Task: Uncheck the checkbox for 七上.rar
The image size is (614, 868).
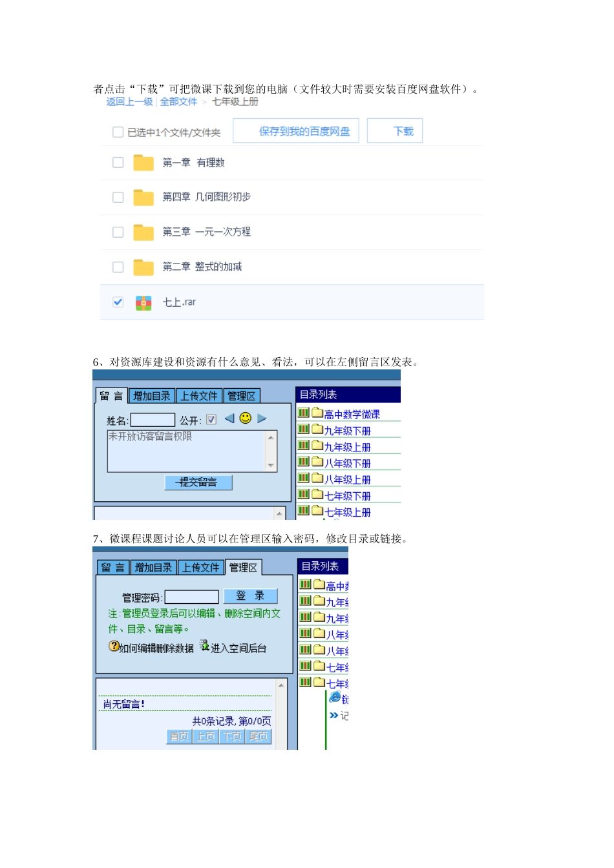Action: tap(118, 302)
